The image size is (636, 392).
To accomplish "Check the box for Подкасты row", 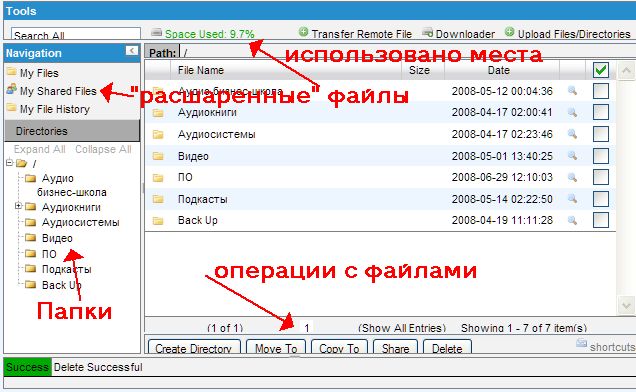I will pyautogui.click(x=601, y=199).
